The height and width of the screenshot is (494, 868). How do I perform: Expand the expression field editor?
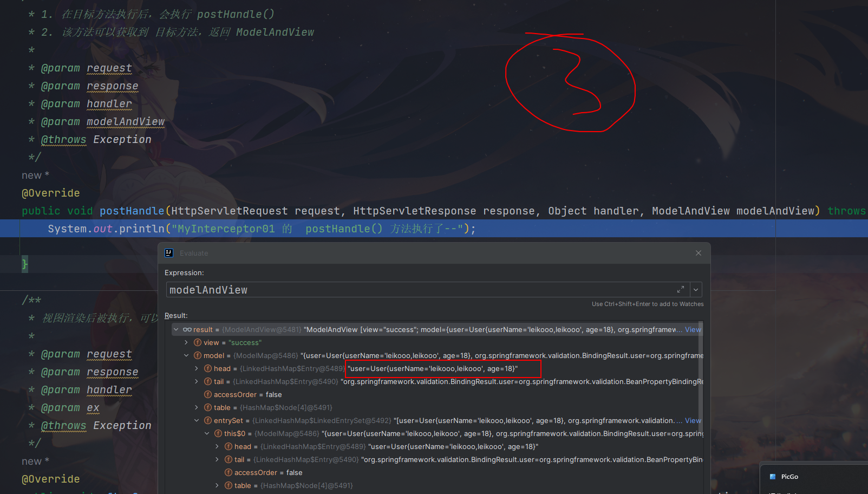(681, 289)
